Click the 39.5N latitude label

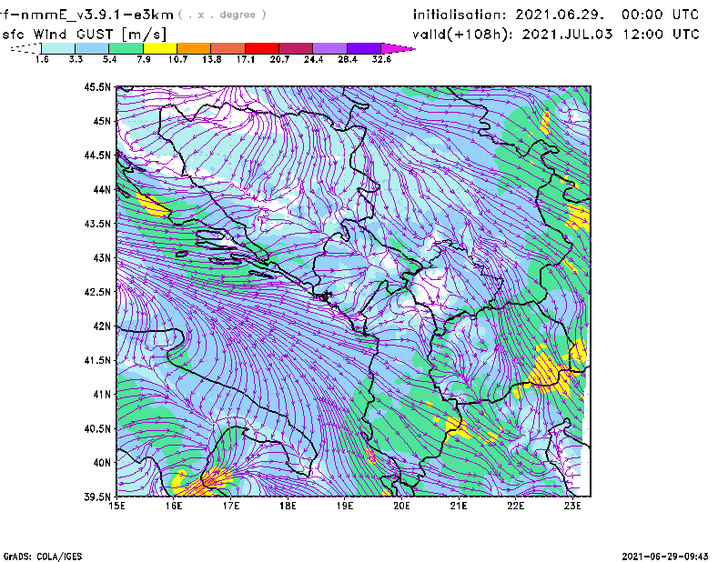pos(97,497)
